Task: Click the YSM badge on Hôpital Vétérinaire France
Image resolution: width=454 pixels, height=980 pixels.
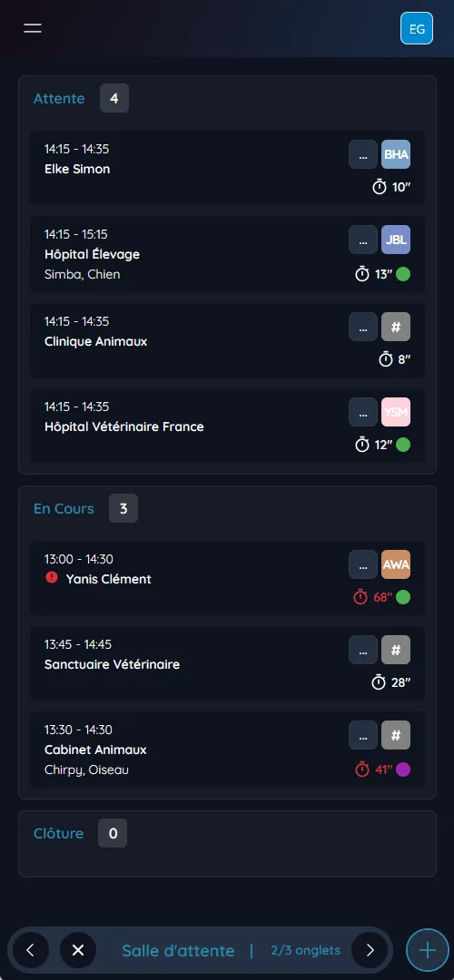Action: tap(396, 412)
